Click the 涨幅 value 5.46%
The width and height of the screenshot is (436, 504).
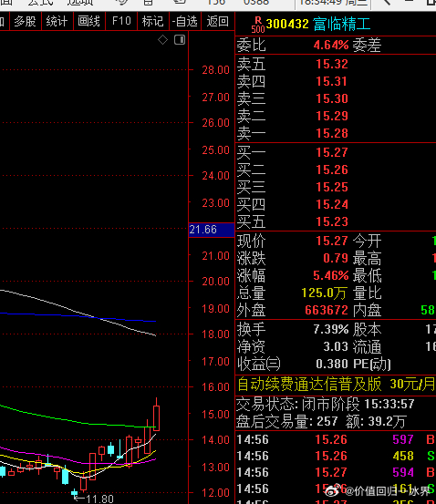click(331, 275)
